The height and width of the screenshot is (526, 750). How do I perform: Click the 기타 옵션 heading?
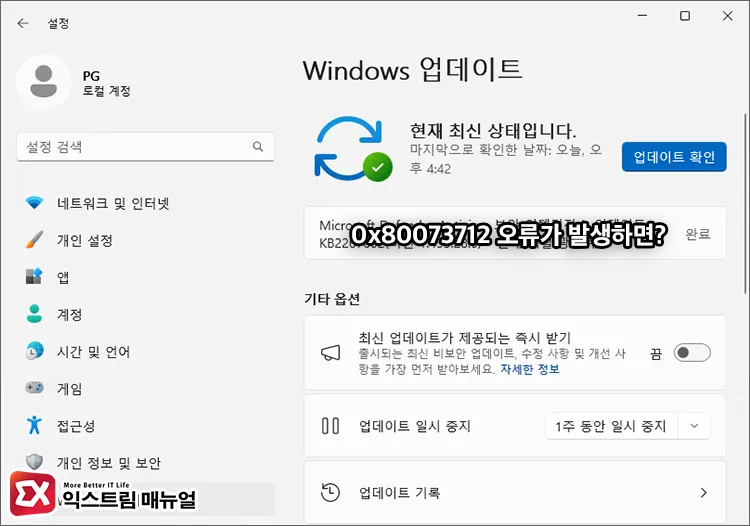pyautogui.click(x=332, y=299)
